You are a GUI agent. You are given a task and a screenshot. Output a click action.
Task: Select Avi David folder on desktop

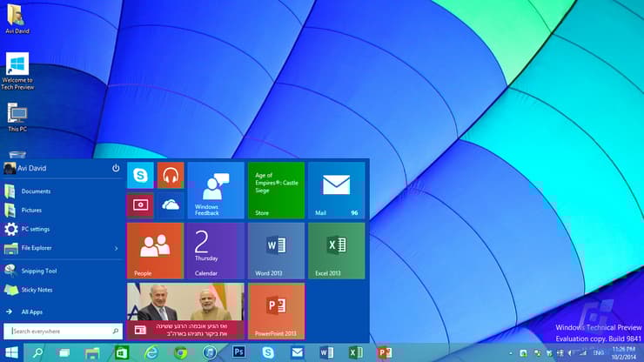pyautogui.click(x=17, y=18)
